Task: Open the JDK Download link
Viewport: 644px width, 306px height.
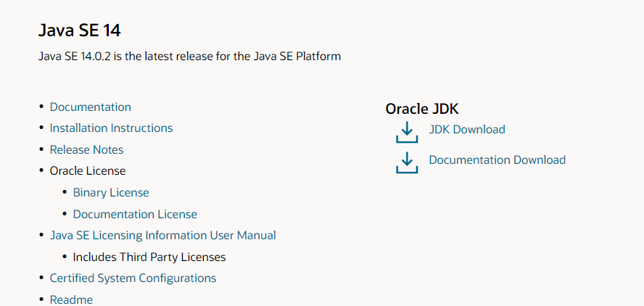Action: pos(467,129)
